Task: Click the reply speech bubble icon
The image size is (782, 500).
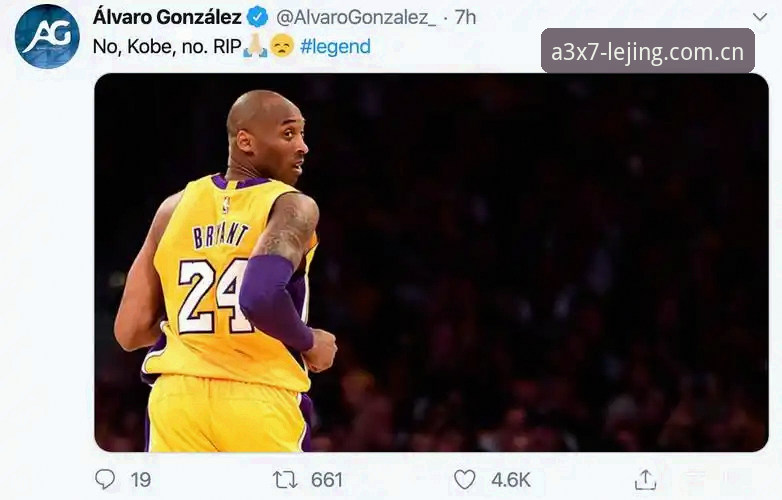Action: pyautogui.click(x=105, y=479)
